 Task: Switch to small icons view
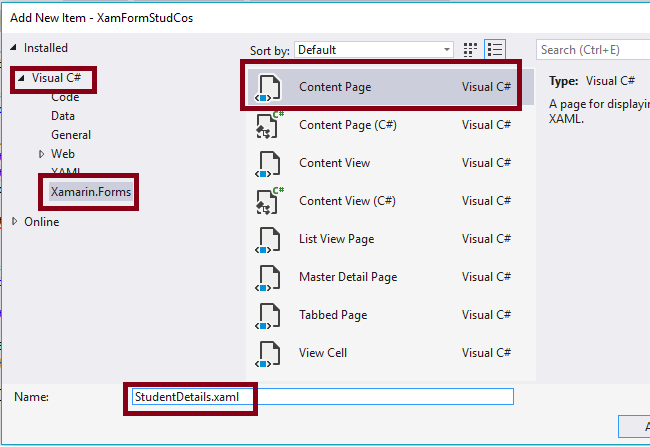(x=472, y=49)
